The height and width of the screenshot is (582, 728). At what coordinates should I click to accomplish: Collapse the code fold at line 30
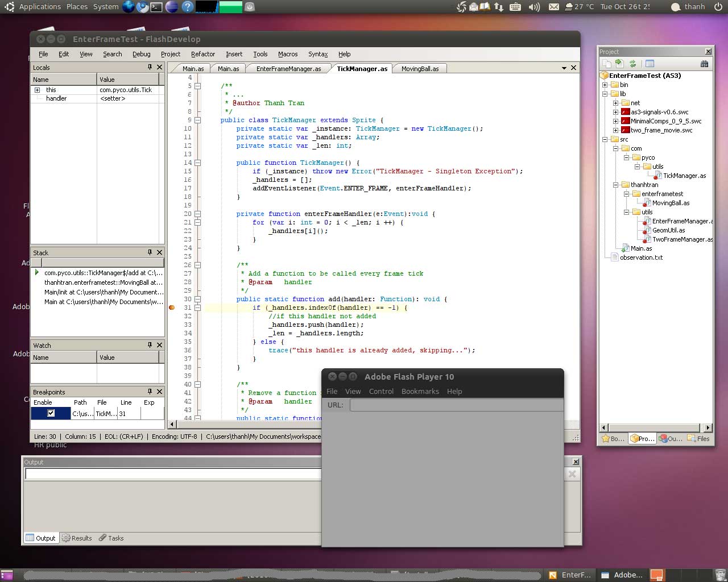[198, 299]
